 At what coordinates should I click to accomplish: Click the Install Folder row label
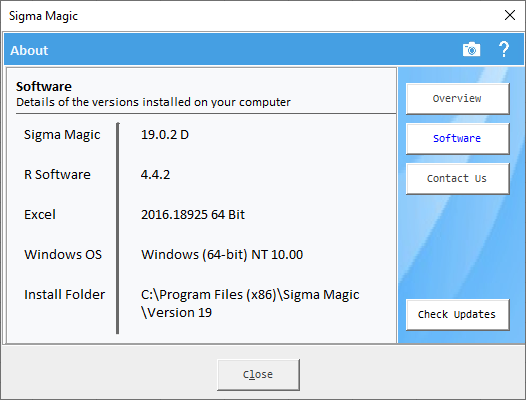[x=65, y=295]
